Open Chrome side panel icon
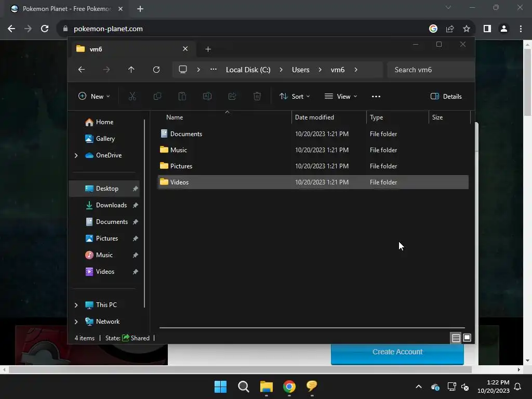 coord(487,29)
